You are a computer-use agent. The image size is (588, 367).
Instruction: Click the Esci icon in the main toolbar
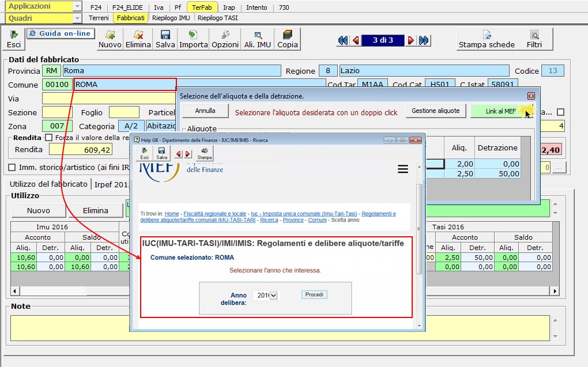[14, 39]
